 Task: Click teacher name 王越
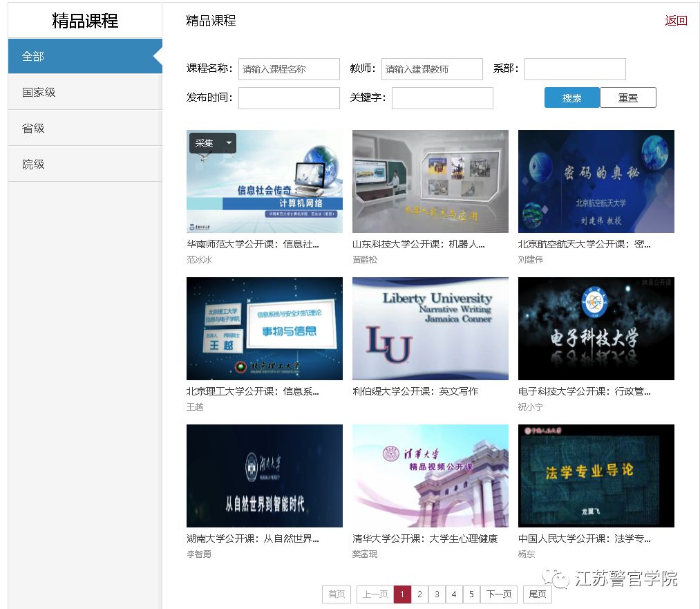[x=195, y=406]
